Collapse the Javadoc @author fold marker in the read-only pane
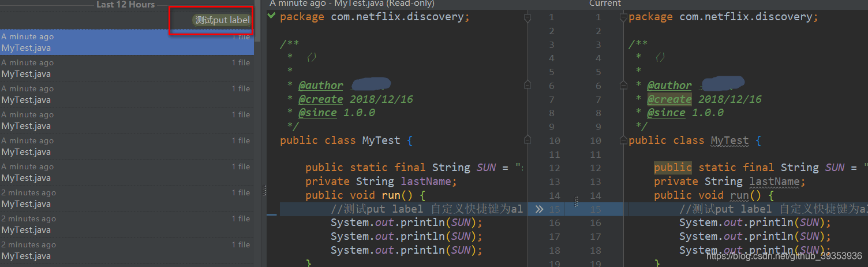 (x=527, y=85)
